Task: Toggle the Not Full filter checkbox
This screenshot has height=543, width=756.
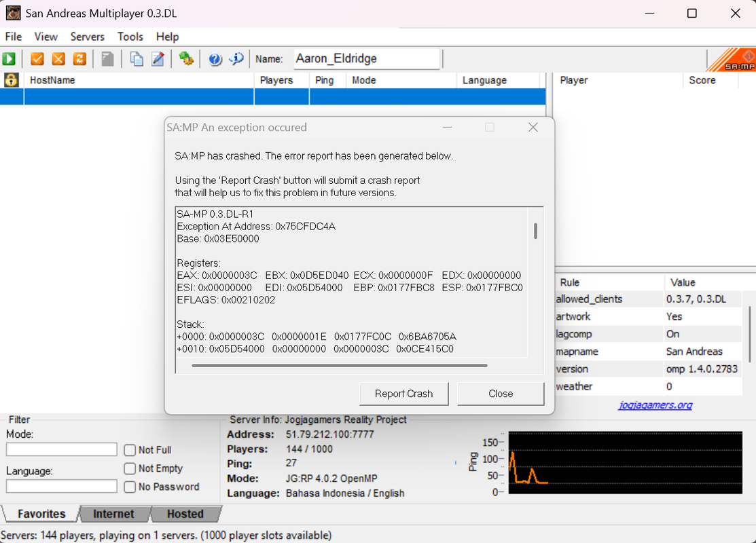Action: 130,450
